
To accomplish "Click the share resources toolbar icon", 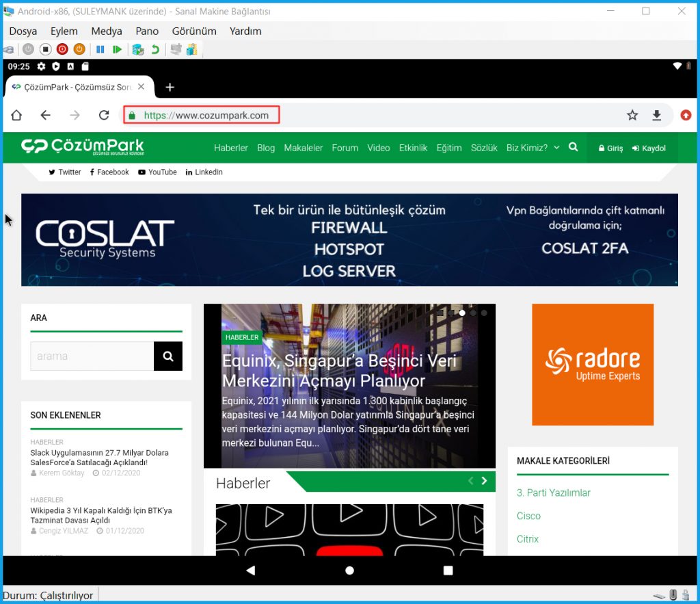I will 192,49.
